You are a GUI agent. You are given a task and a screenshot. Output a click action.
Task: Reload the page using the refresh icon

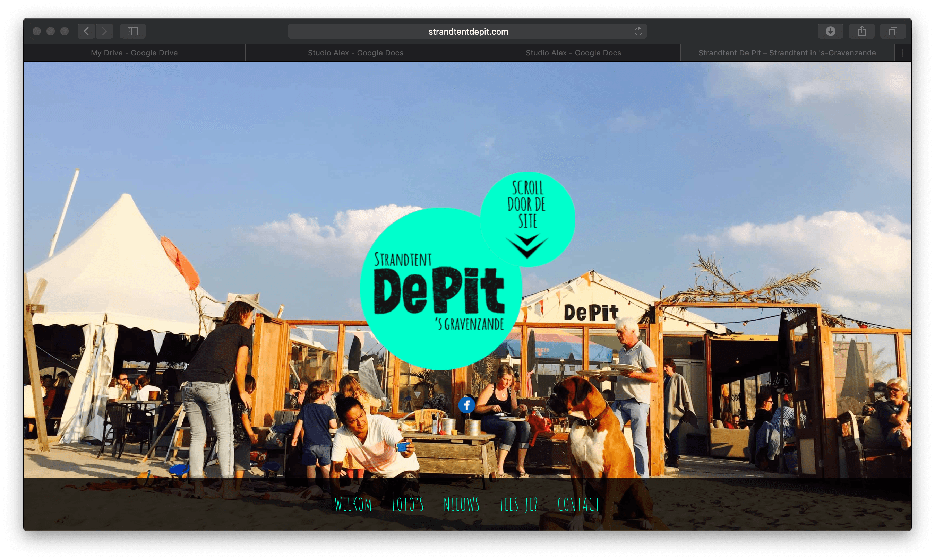(638, 31)
